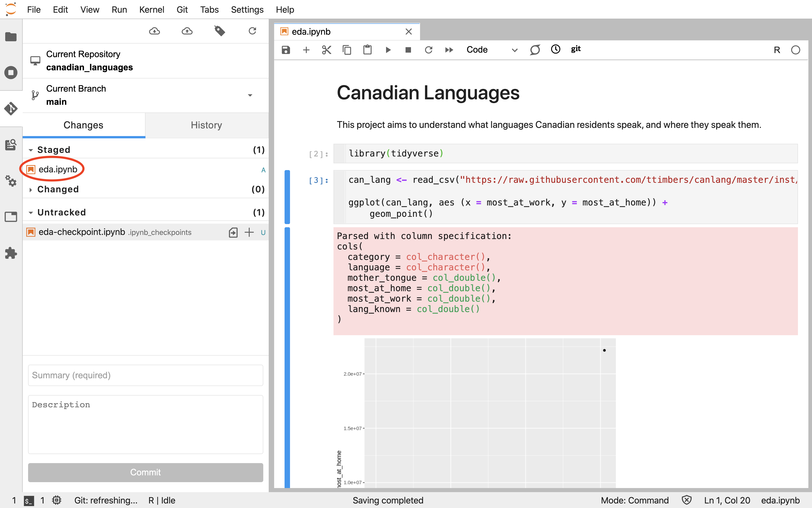Click the circular arrow icon beside the cell type dropdown

[x=535, y=50]
